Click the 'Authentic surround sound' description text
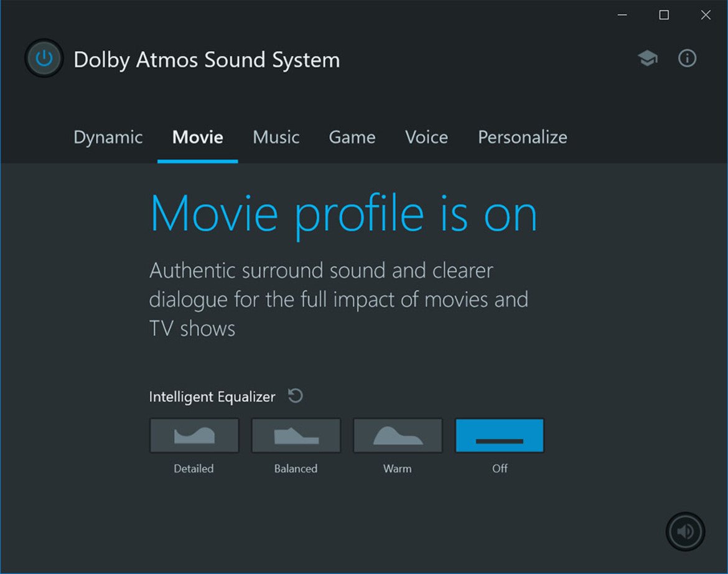Viewport: 728px width, 574px height. click(338, 299)
